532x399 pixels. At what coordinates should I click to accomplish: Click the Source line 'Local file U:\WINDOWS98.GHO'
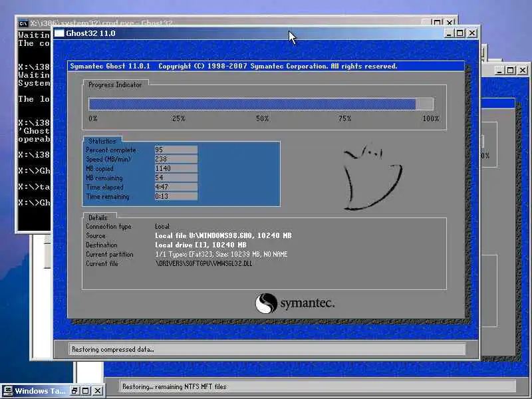coord(223,235)
